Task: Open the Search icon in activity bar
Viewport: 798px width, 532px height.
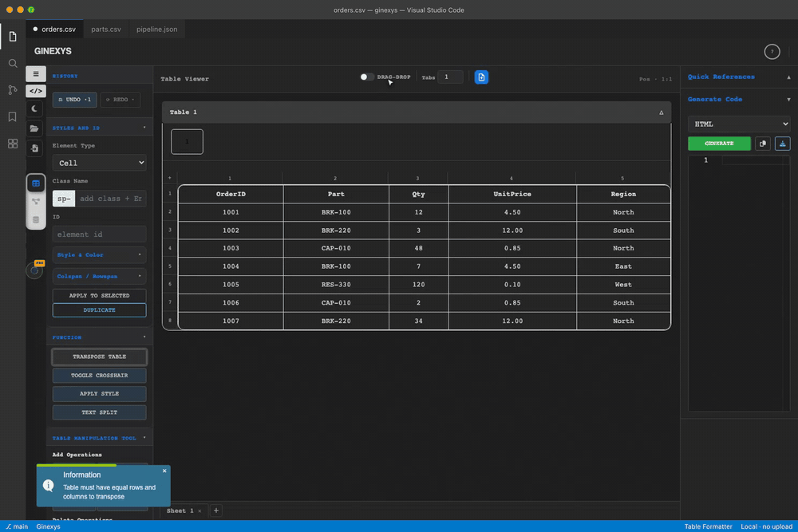Action: point(13,64)
